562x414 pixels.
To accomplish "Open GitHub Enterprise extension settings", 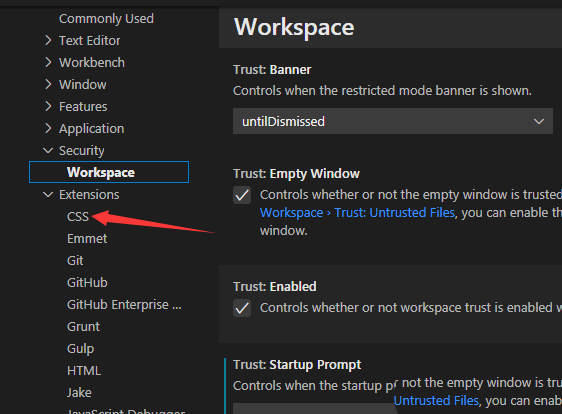I will [124, 305].
